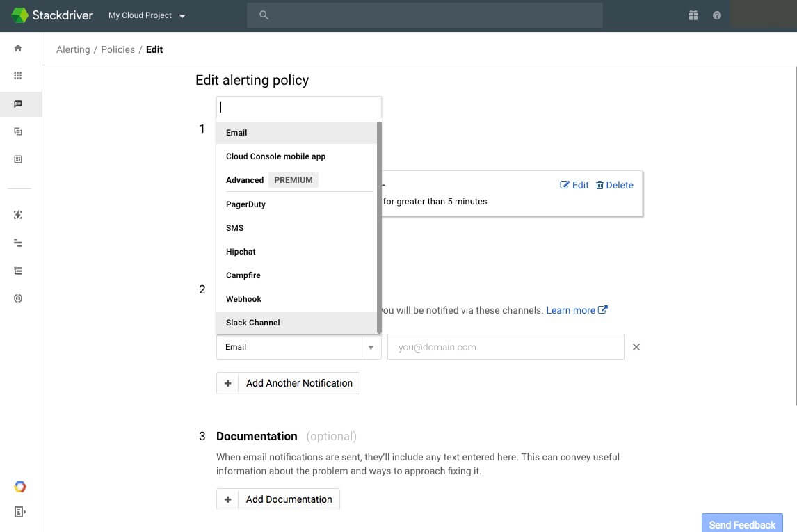This screenshot has height=532, width=797.
Task: Edit the condition via Edit link
Action: (x=574, y=185)
